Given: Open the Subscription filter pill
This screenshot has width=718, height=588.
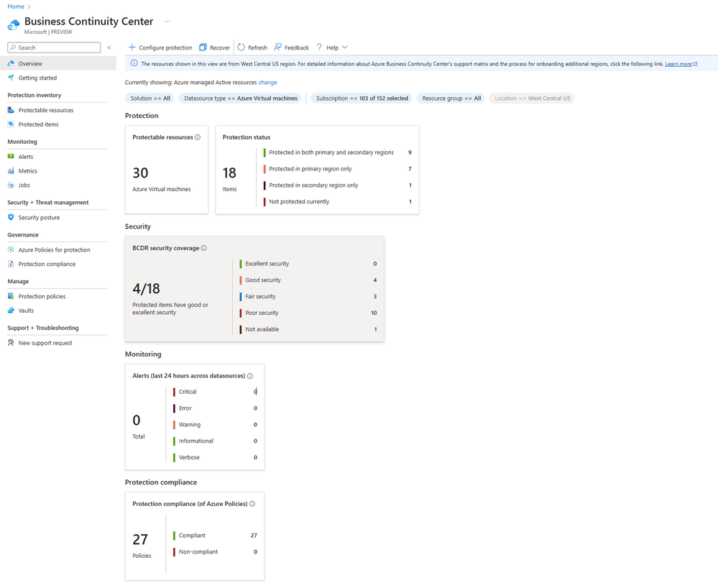Looking at the screenshot, I should click(x=362, y=98).
